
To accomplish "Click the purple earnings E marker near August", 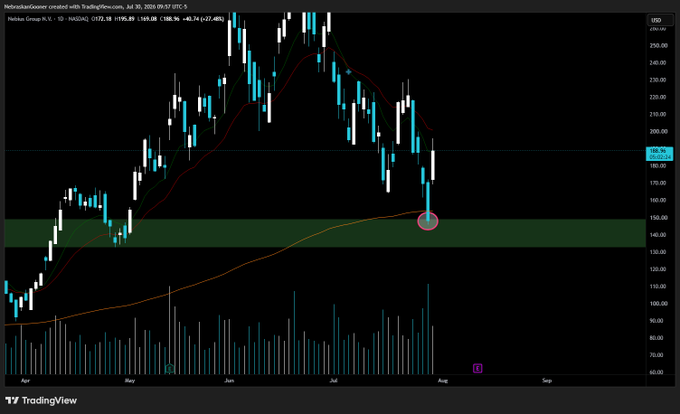I will click(x=477, y=368).
